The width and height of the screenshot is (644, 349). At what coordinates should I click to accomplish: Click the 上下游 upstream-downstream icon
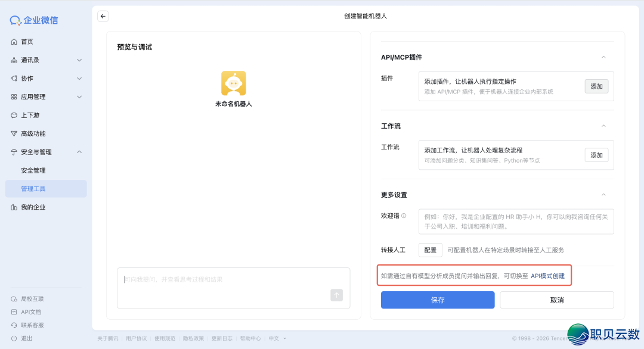[13, 115]
